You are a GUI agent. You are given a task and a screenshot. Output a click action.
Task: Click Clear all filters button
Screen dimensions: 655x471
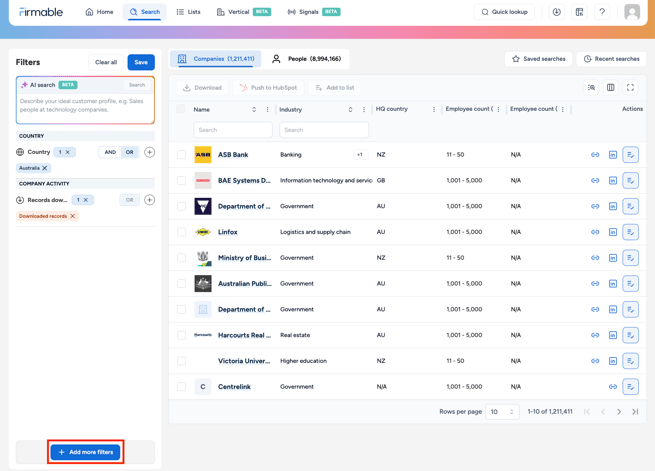106,62
